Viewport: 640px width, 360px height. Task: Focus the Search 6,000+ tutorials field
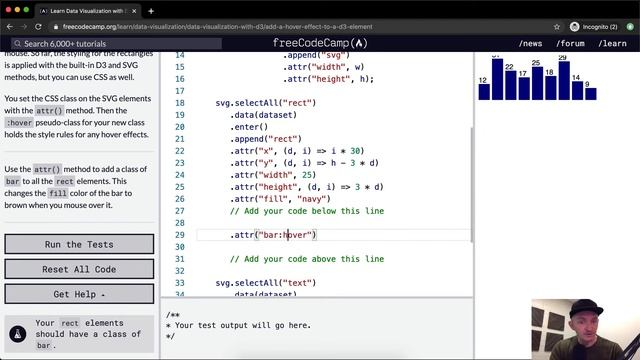click(116, 43)
